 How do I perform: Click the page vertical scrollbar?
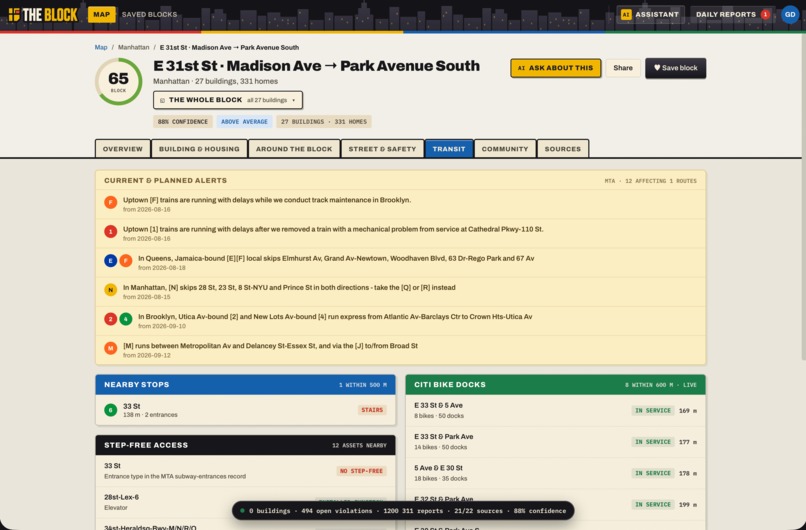[x=803, y=195]
